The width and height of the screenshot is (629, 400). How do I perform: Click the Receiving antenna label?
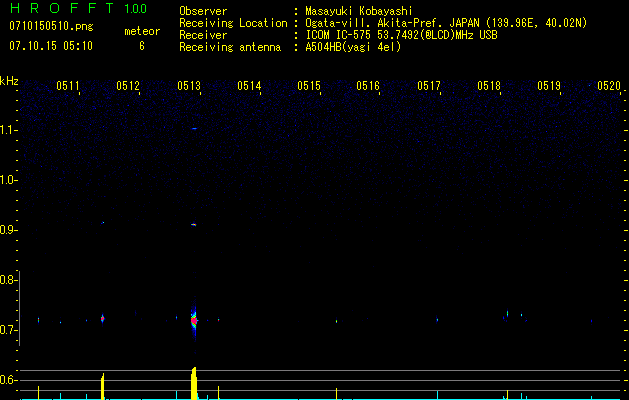230,47
